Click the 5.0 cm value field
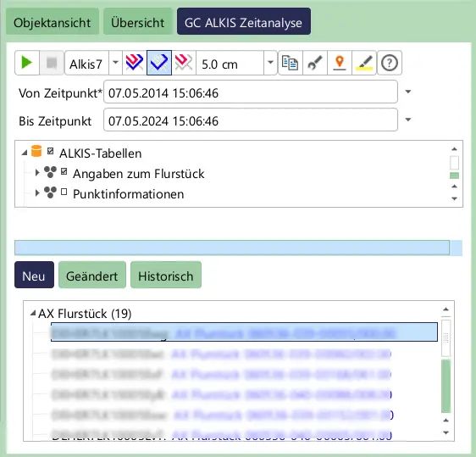The height and width of the screenshot is (457, 476). tap(230, 63)
